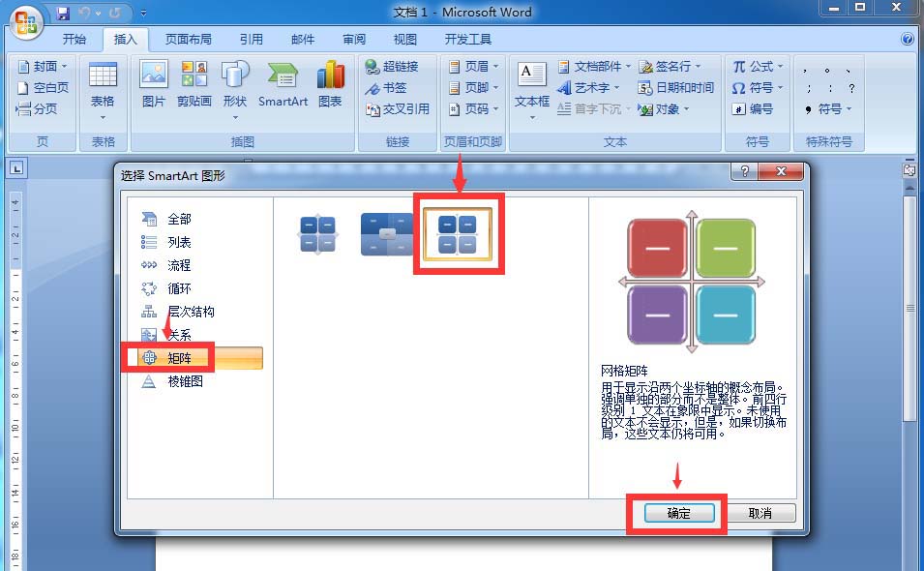Viewport: 924px width, 571px height.
Task: Open the Symbol (符号) Omega menu
Action: tap(758, 88)
